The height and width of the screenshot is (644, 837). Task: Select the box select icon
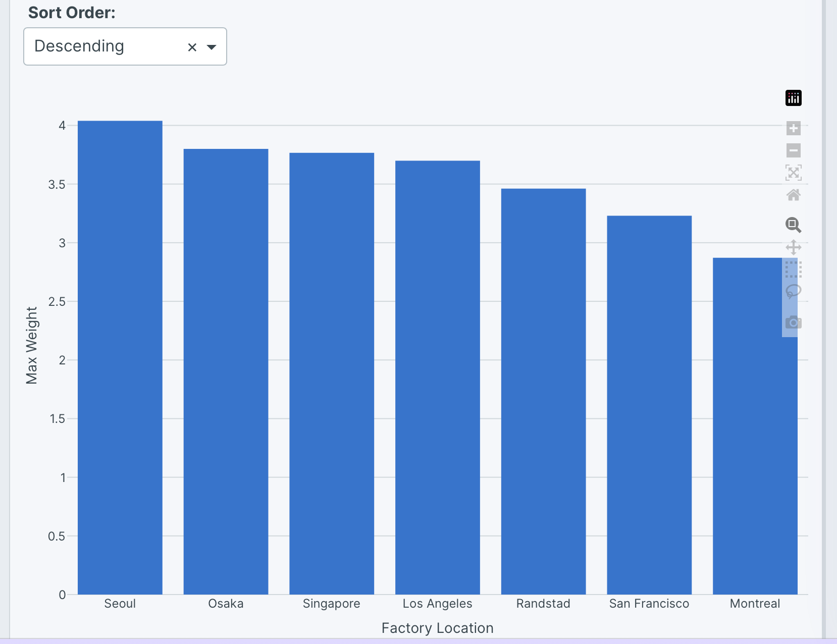pyautogui.click(x=793, y=270)
